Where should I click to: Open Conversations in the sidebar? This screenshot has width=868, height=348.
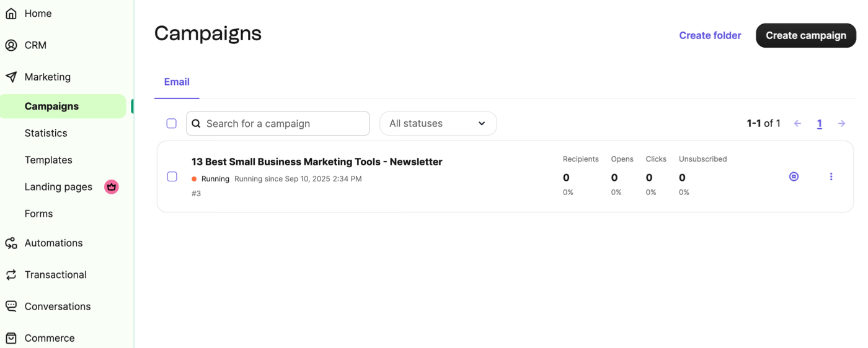point(58,307)
